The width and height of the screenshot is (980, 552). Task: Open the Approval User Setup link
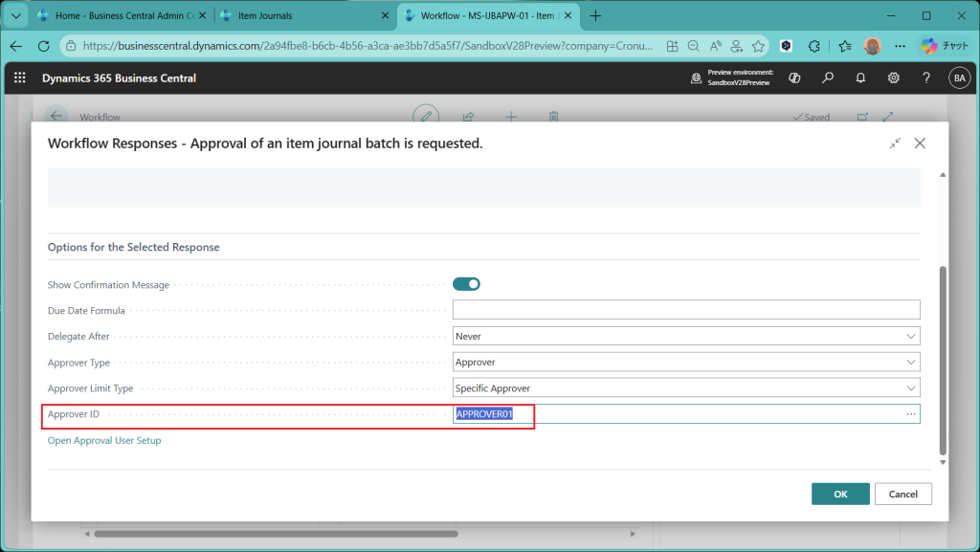[104, 440]
